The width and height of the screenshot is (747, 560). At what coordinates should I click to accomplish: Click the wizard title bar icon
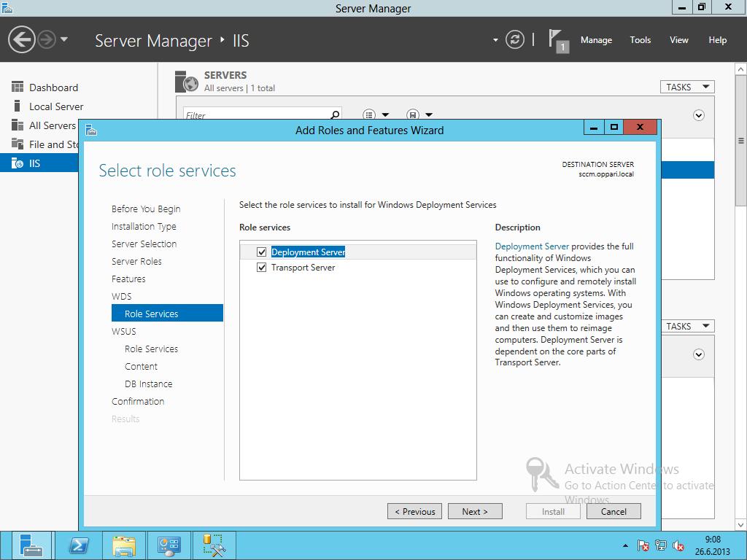[x=91, y=130]
